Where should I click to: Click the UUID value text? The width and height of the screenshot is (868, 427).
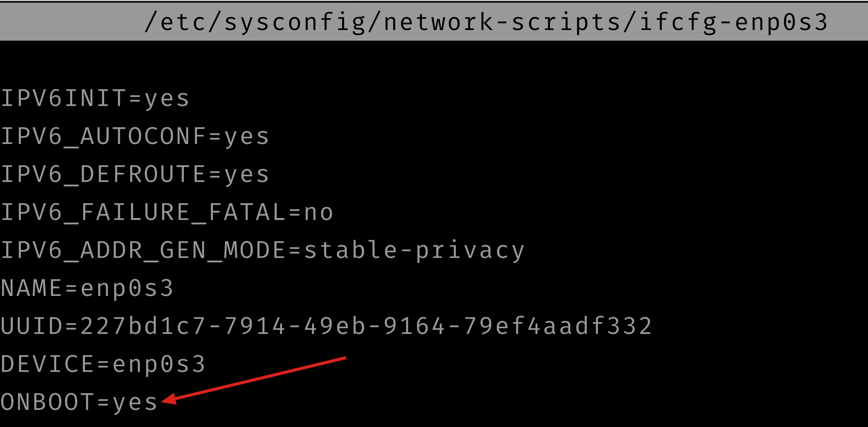[x=366, y=326]
